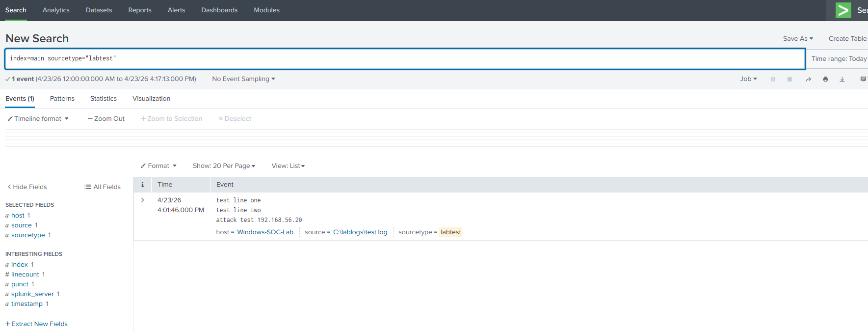Image resolution: width=868 pixels, height=331 pixels.
Task: Share the search job
Action: click(x=808, y=79)
